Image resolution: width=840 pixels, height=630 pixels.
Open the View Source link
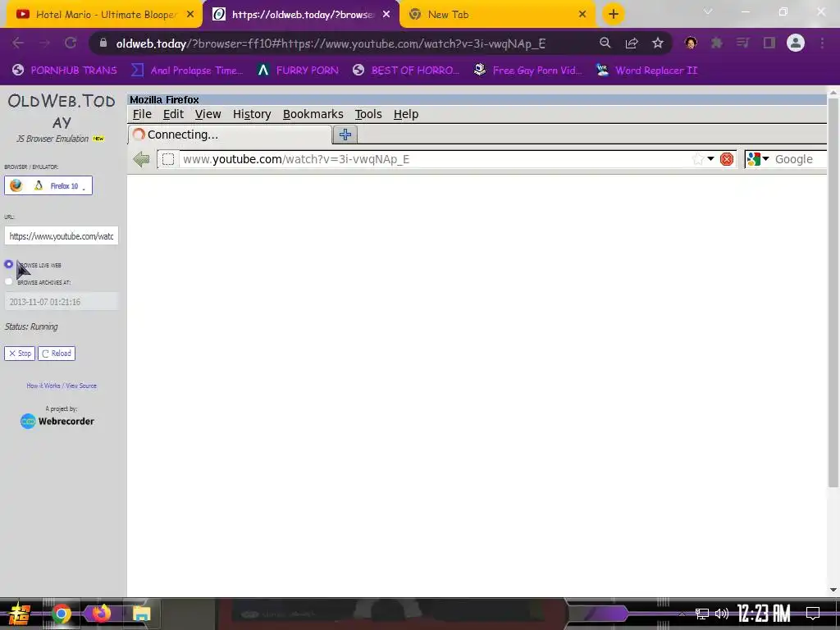pos(81,386)
